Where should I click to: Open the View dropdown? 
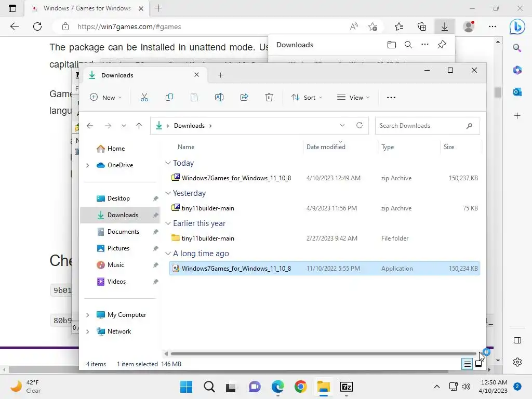pyautogui.click(x=353, y=97)
